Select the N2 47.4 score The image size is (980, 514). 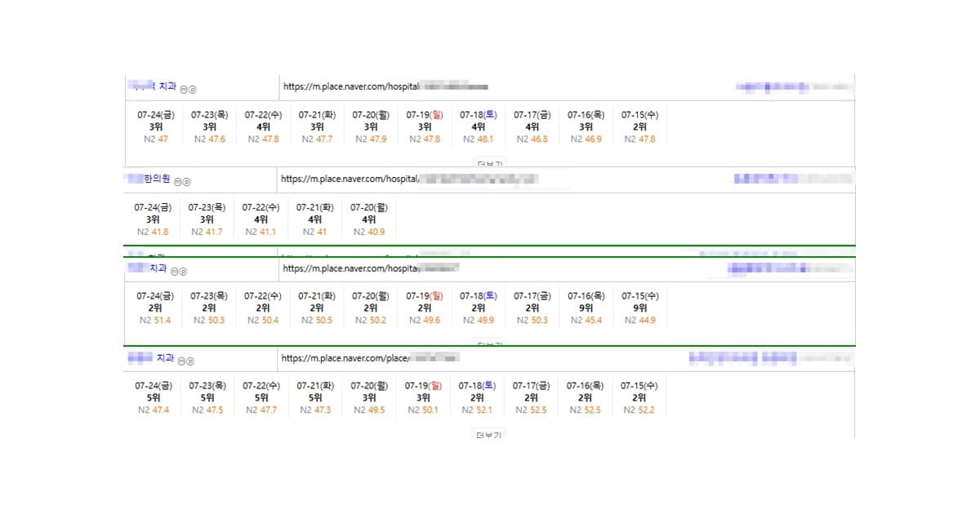pos(154,410)
